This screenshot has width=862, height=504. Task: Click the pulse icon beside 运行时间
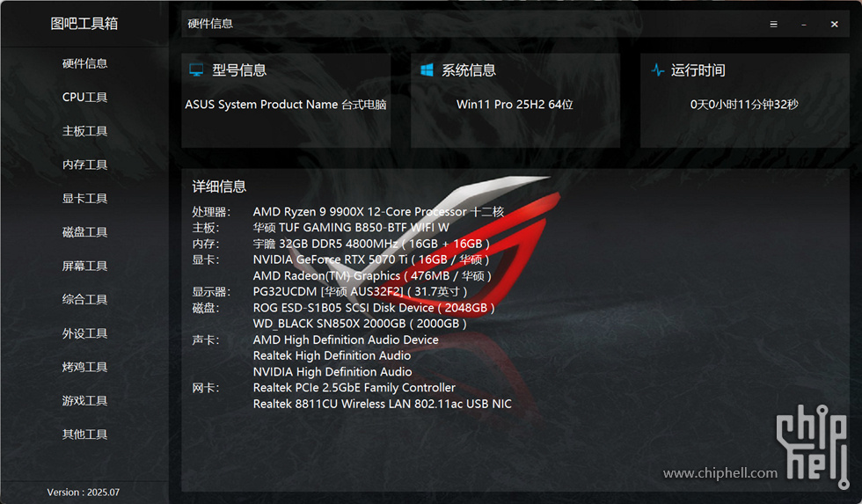[x=658, y=69]
